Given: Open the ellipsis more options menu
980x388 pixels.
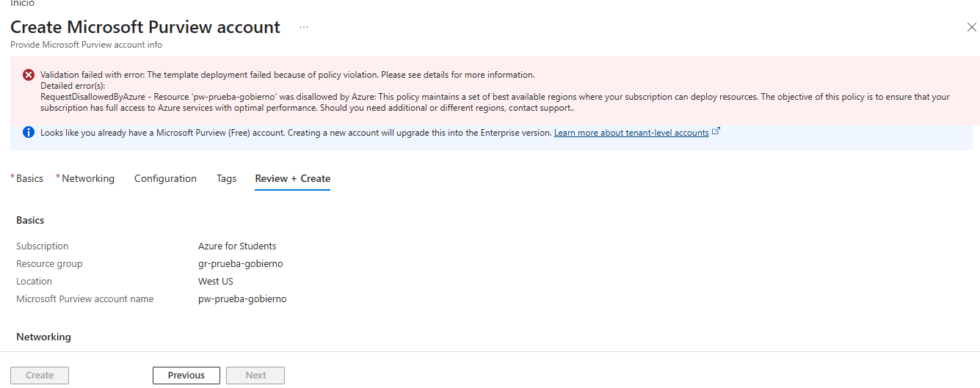Looking at the screenshot, I should pyautogui.click(x=304, y=27).
